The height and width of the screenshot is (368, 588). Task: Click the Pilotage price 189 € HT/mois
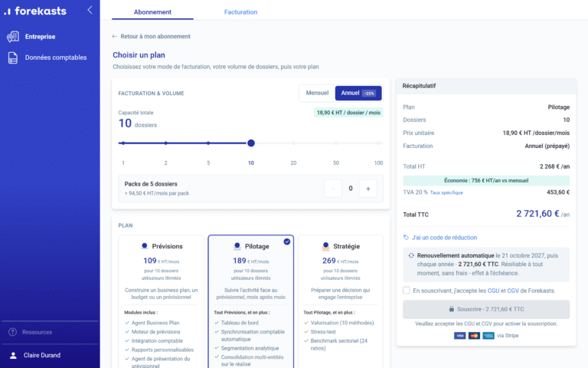coord(251,261)
